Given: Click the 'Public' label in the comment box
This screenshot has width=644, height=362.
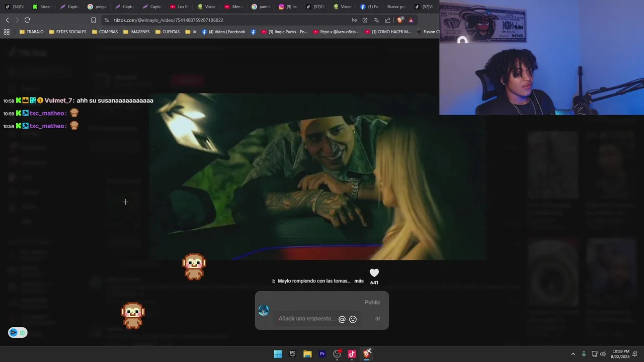Looking at the screenshot, I should coord(372,303).
